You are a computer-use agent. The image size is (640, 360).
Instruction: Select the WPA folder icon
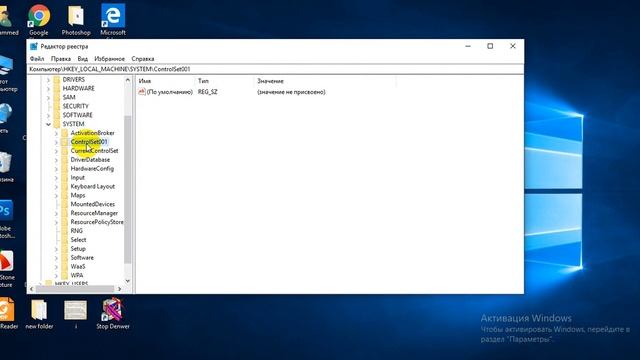point(64,275)
